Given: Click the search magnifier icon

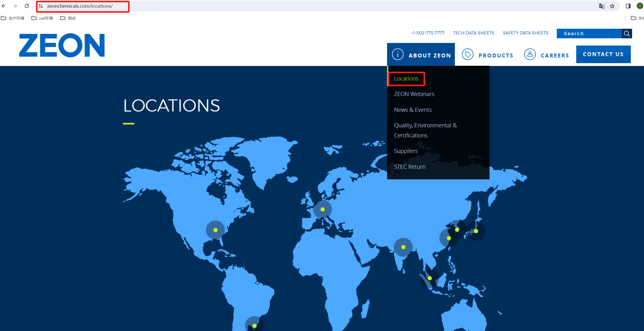Looking at the screenshot, I should pyautogui.click(x=627, y=34).
